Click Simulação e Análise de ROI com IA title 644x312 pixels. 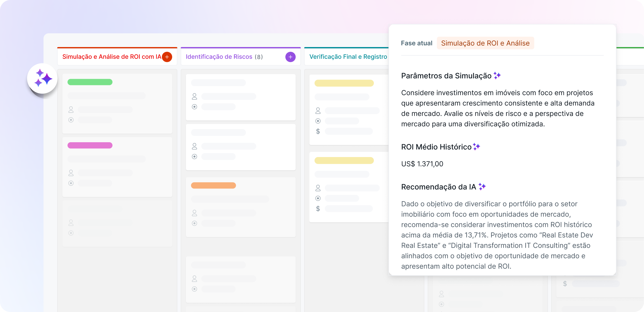click(x=112, y=57)
